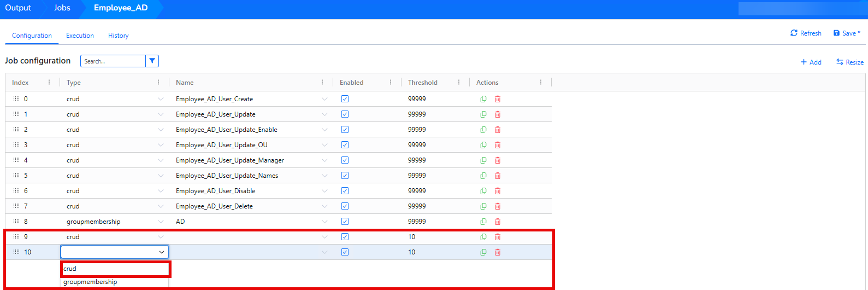Click the search filter funnel icon
Viewport: 868px width, 290px height.
tap(152, 61)
